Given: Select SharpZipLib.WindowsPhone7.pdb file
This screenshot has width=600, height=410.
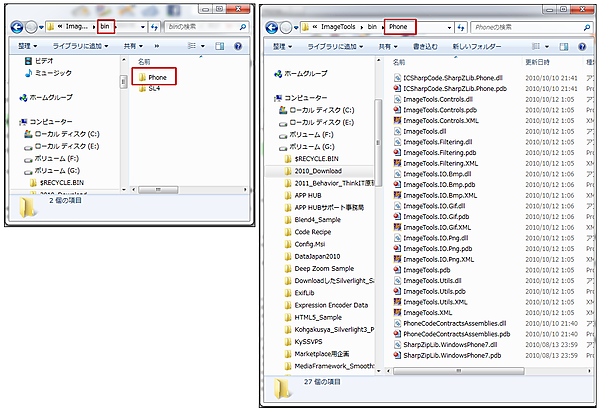Looking at the screenshot, I should 447,355.
